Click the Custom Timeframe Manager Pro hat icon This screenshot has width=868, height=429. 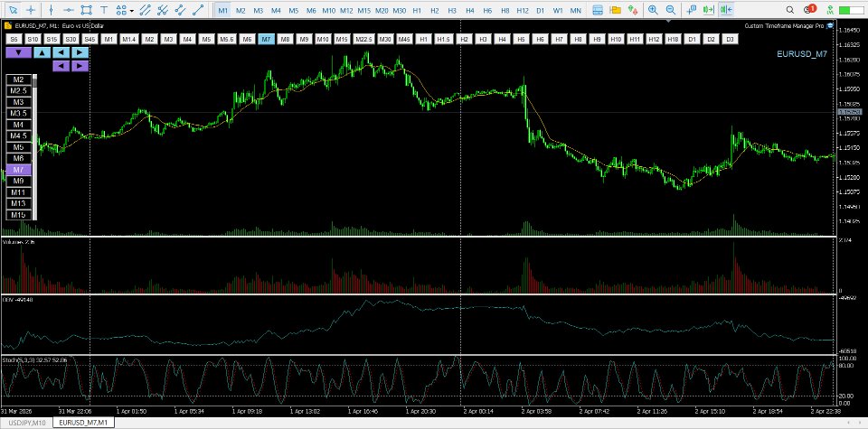point(829,25)
